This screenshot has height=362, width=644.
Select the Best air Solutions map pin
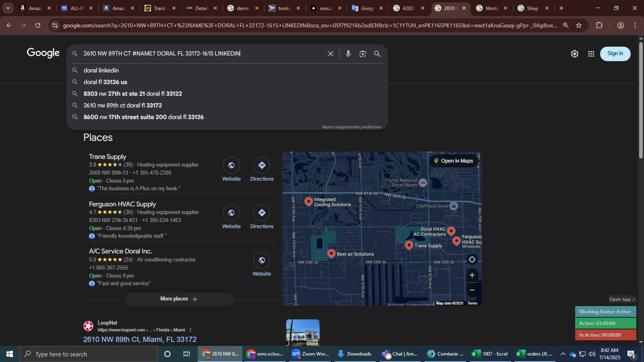(331, 253)
